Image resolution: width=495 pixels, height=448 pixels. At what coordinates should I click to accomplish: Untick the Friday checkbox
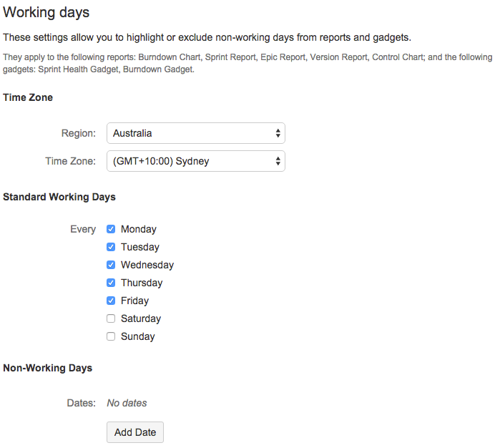pyautogui.click(x=111, y=301)
